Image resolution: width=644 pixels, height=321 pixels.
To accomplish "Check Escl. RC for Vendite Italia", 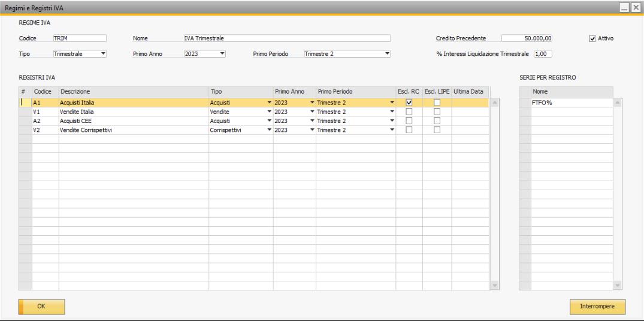I will 409,112.
